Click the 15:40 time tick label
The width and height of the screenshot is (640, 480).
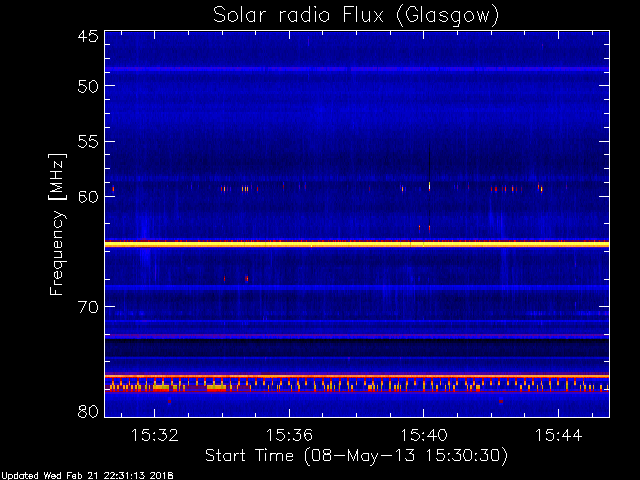tap(424, 435)
